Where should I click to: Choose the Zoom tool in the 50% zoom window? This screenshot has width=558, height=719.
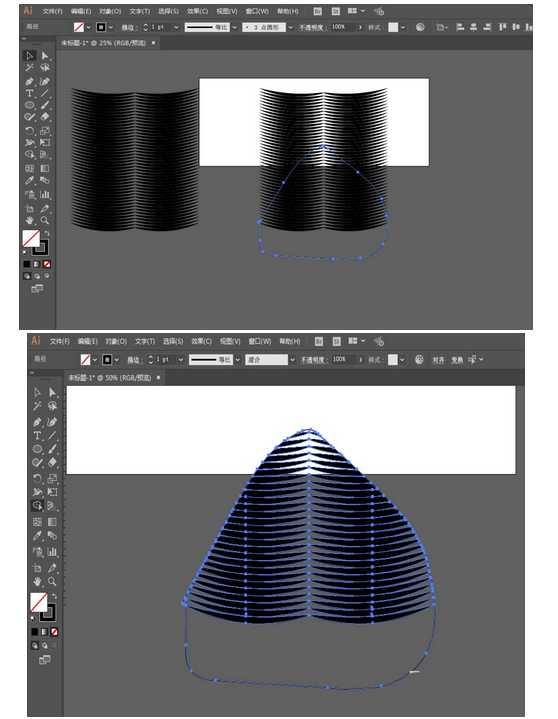click(x=52, y=581)
